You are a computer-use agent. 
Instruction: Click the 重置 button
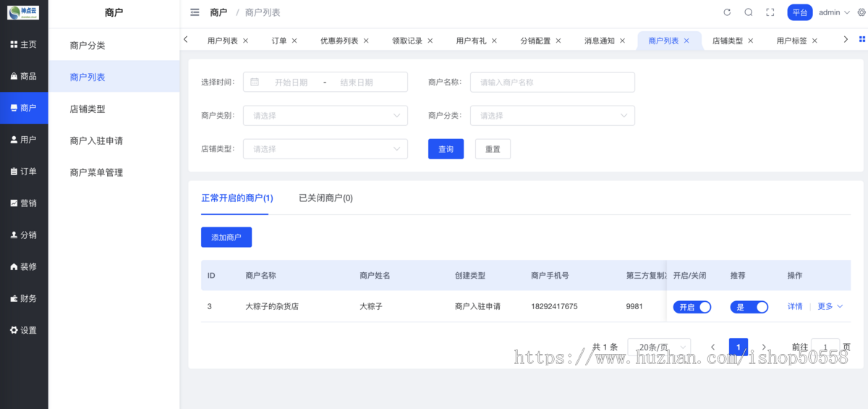[493, 149]
